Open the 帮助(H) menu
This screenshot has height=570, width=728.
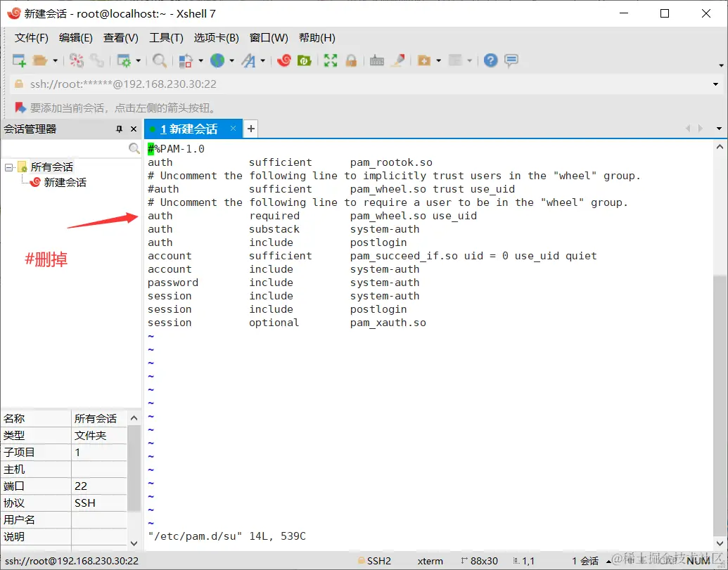point(317,37)
